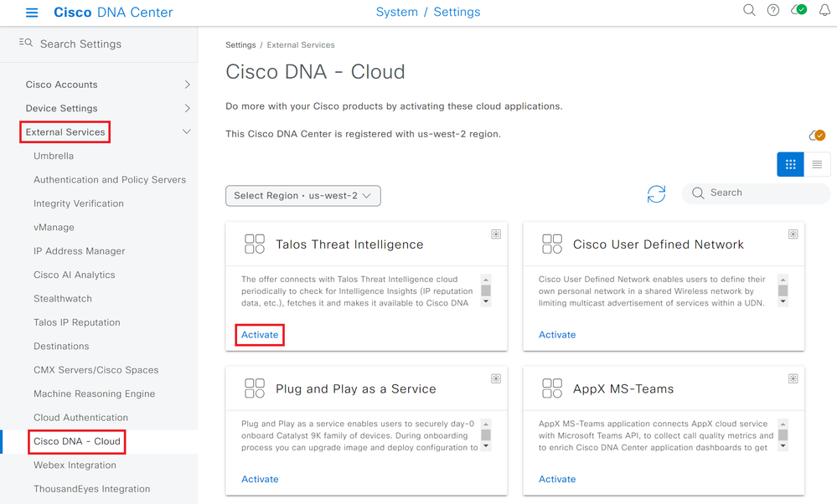Image resolution: width=837 pixels, height=504 pixels.
Task: Click the AppX MS-Teams app icon
Action: [x=552, y=388]
